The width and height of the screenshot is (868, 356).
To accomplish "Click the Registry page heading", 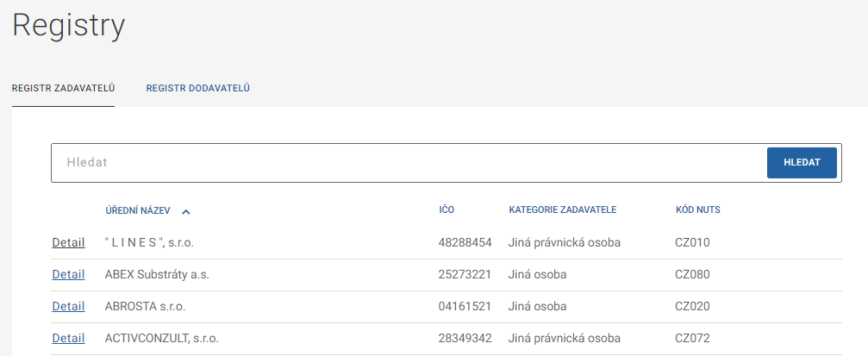I will coord(69,25).
